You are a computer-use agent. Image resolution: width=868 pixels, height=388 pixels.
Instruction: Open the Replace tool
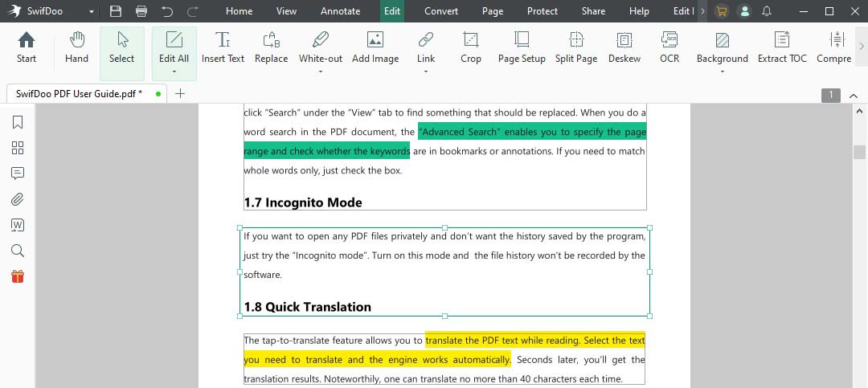coord(272,47)
